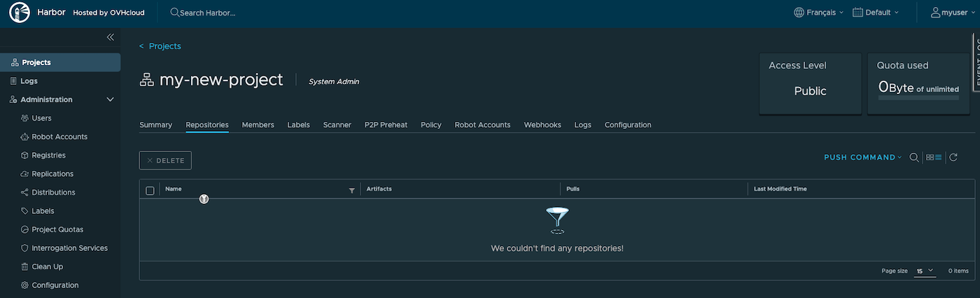Go back to Projects link
This screenshot has height=298, width=980.
[160, 46]
